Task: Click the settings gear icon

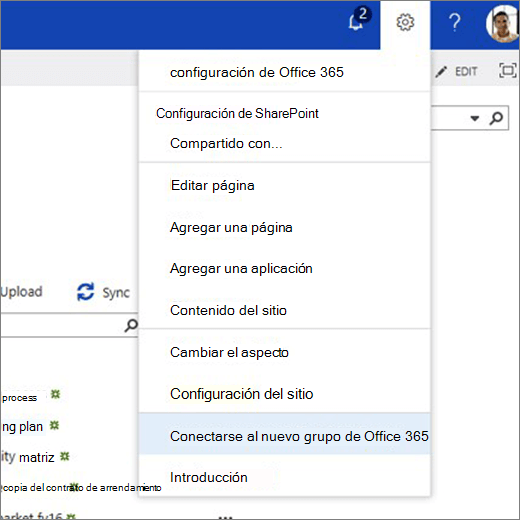Action: click(405, 23)
